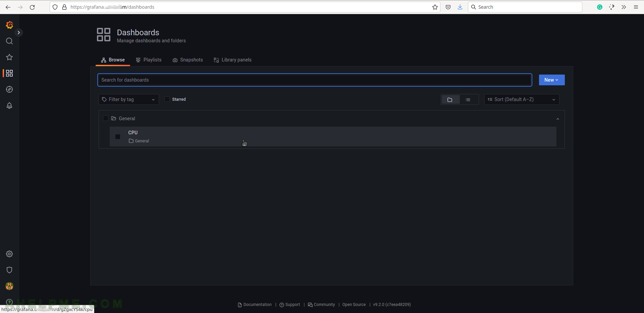Open the search dashboards sidebar icon
This screenshot has height=313, width=644.
[9, 41]
